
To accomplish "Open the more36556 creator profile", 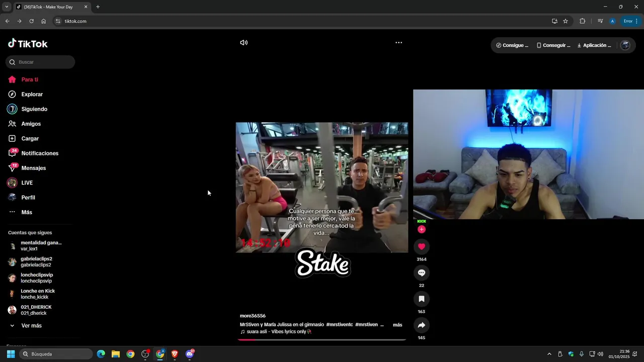I will tap(253, 316).
